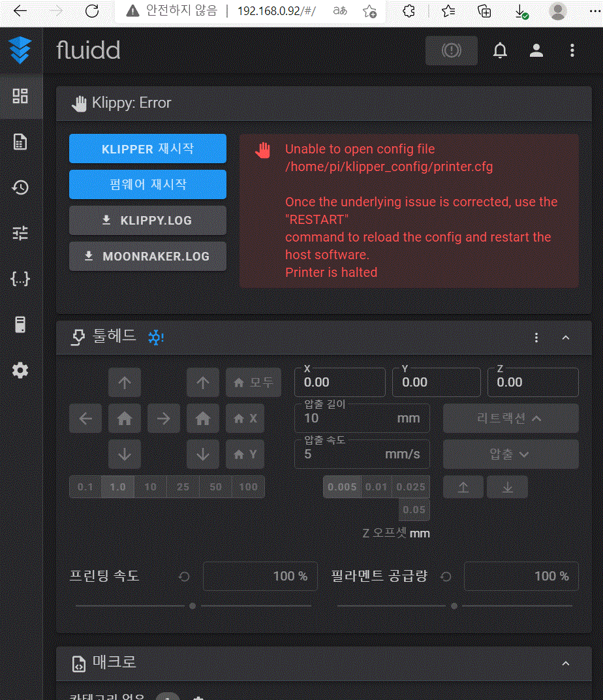Open the user account icon
The image size is (603, 700).
point(536,50)
